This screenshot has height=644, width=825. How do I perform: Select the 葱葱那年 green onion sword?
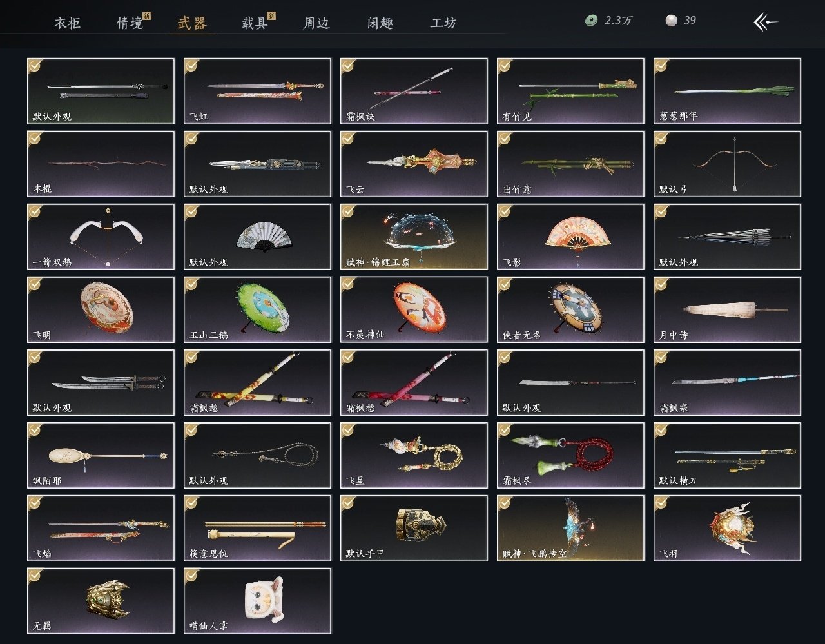click(x=727, y=91)
